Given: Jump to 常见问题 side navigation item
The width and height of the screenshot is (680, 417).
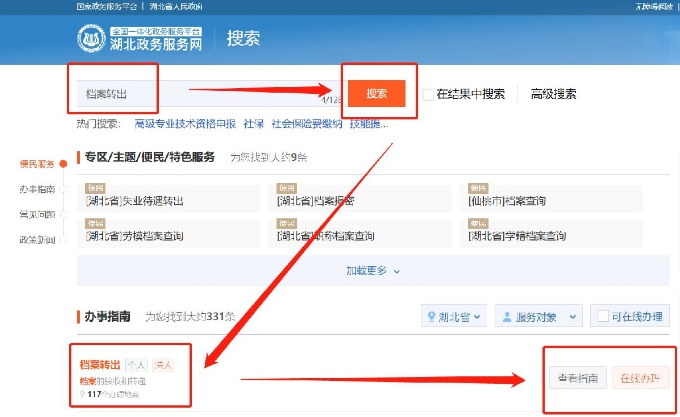Looking at the screenshot, I should click(x=37, y=214).
